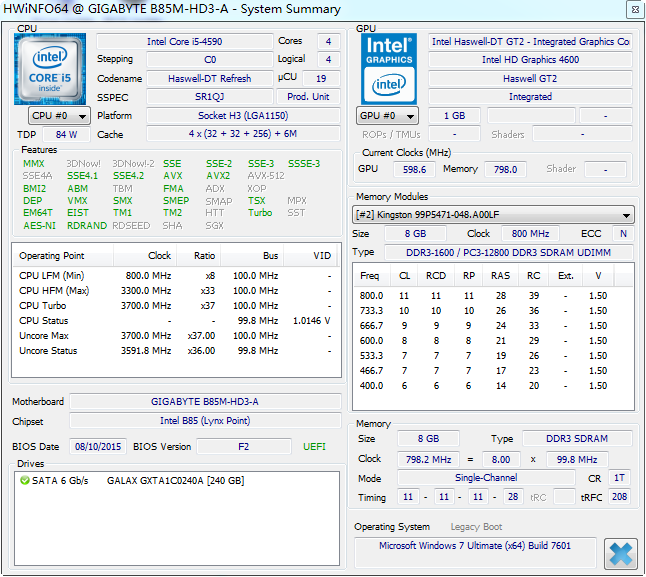Click the Intel Graphics logo

(389, 69)
